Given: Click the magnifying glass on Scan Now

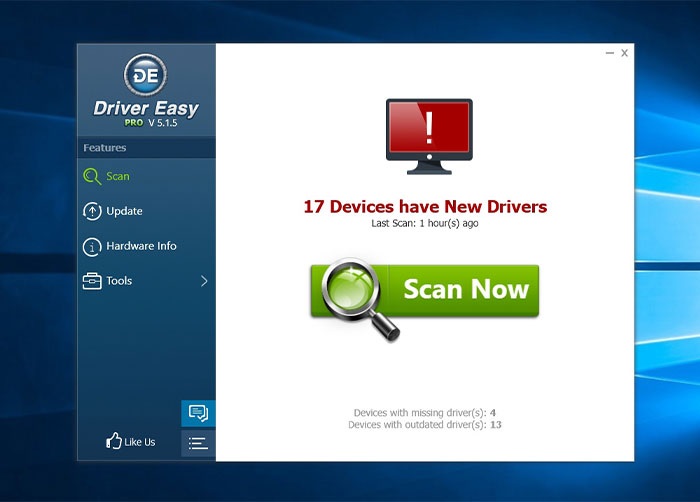Looking at the screenshot, I should (x=360, y=298).
